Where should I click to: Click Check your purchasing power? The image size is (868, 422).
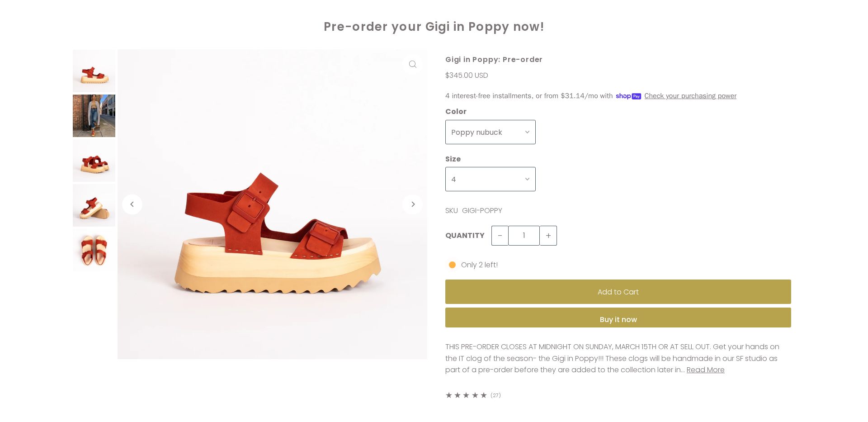[x=690, y=96]
